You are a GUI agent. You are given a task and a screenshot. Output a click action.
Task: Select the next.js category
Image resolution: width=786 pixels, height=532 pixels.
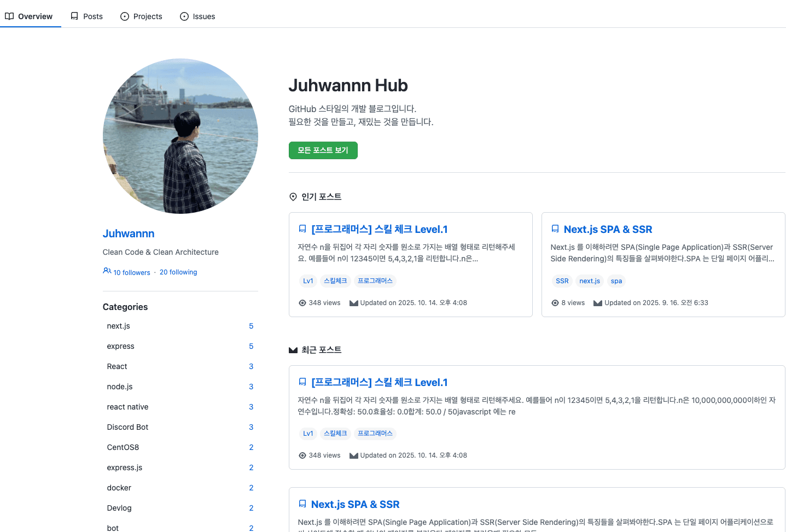119,326
